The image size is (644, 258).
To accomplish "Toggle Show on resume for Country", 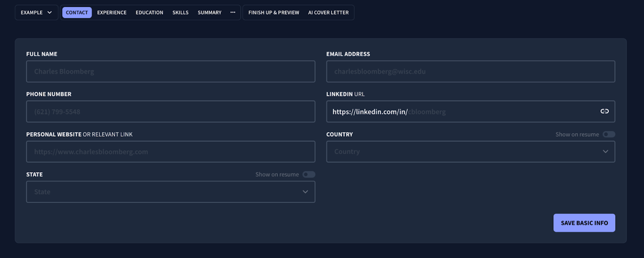I will (609, 134).
